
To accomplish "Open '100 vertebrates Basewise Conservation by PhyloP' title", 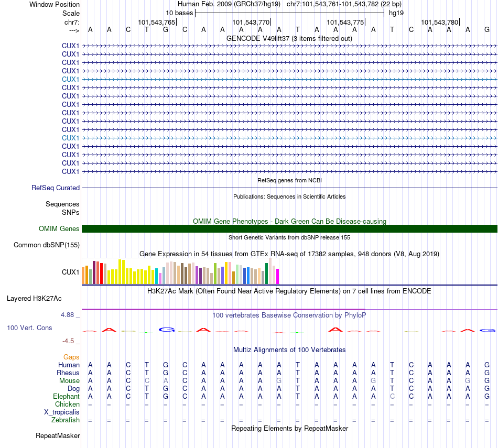I will tap(289, 315).
